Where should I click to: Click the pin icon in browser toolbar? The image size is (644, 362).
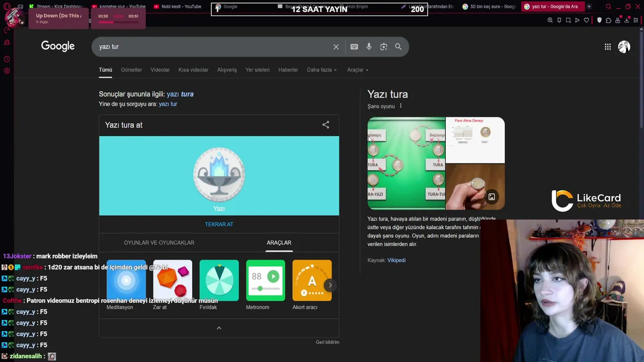point(559,20)
